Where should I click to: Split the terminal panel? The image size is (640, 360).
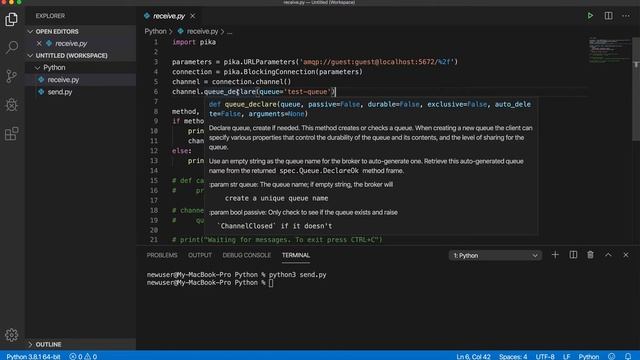tap(573, 255)
